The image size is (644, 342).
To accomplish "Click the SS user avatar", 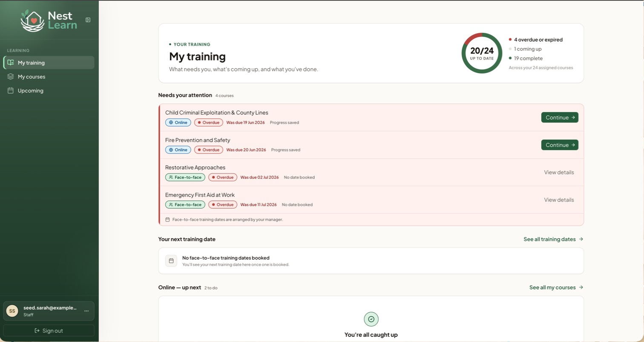I will (12, 311).
